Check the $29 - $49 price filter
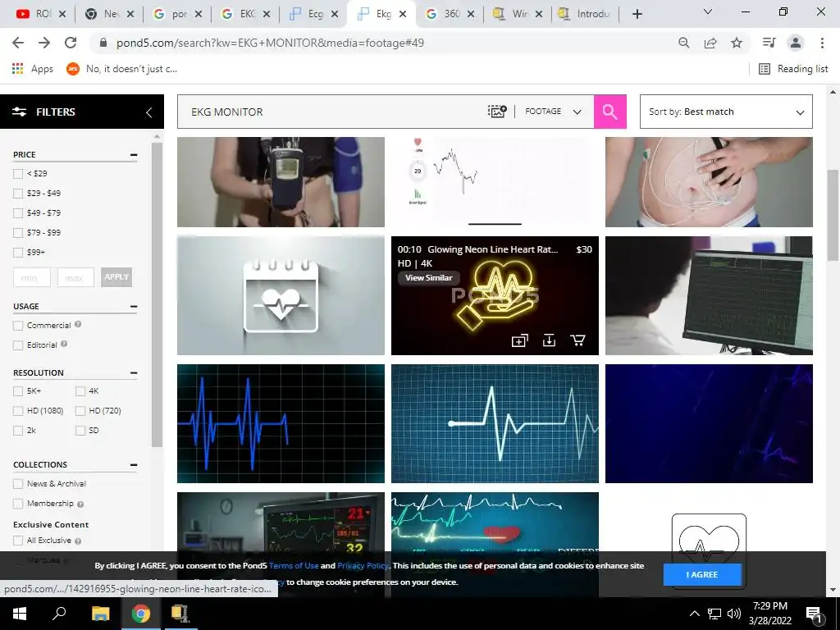The width and height of the screenshot is (840, 630). 18,194
